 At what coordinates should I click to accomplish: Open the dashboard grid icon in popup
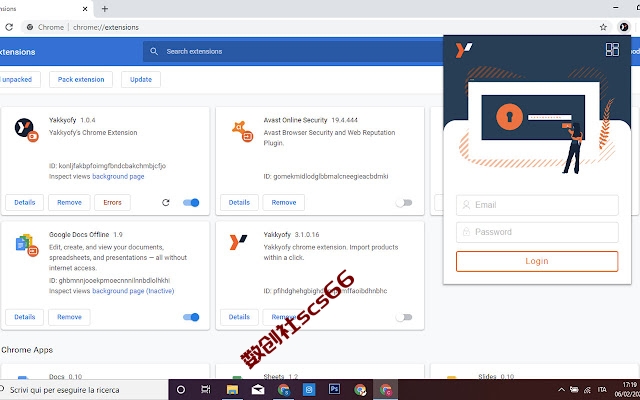(612, 49)
